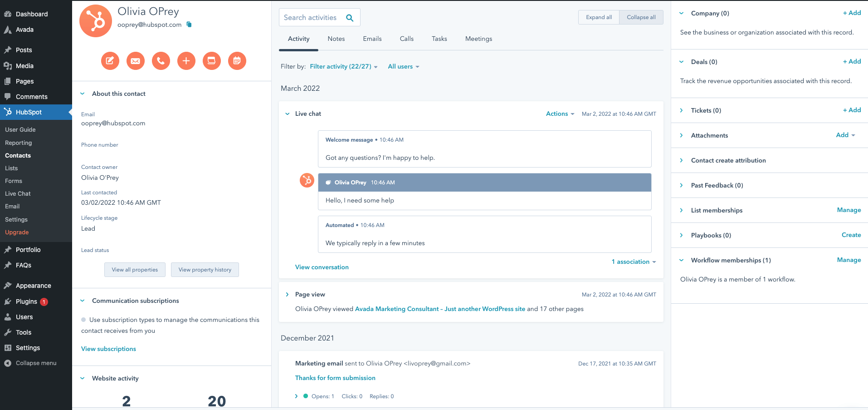The image size is (868, 410).
Task: Click the search magnifier icon
Action: point(350,18)
